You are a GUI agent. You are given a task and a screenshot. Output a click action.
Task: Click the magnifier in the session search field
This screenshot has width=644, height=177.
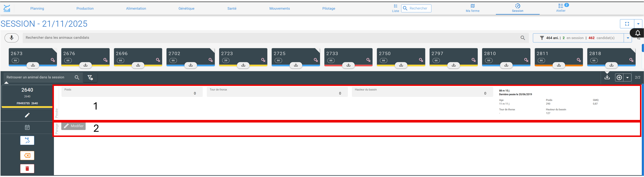77,78
